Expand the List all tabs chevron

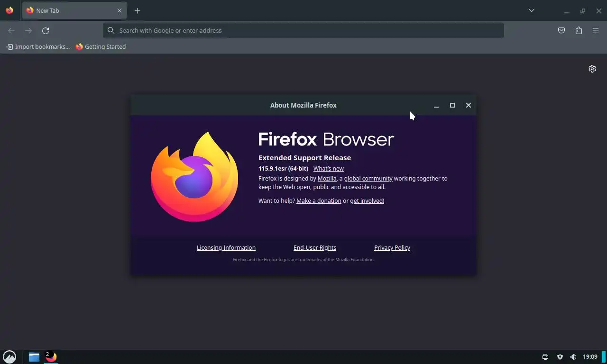pyautogui.click(x=532, y=10)
